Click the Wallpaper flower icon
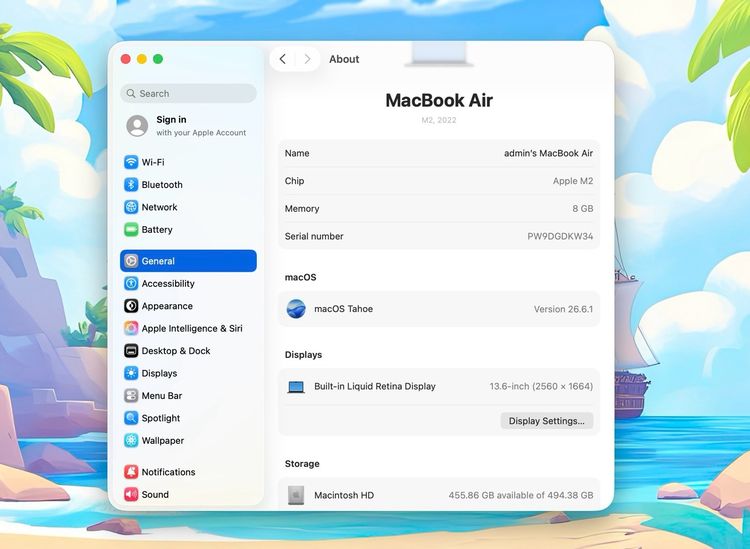750x549 pixels. (x=131, y=440)
